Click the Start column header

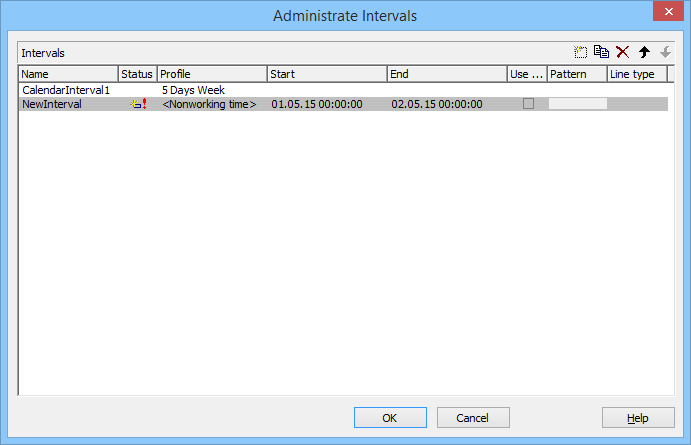pyautogui.click(x=327, y=74)
